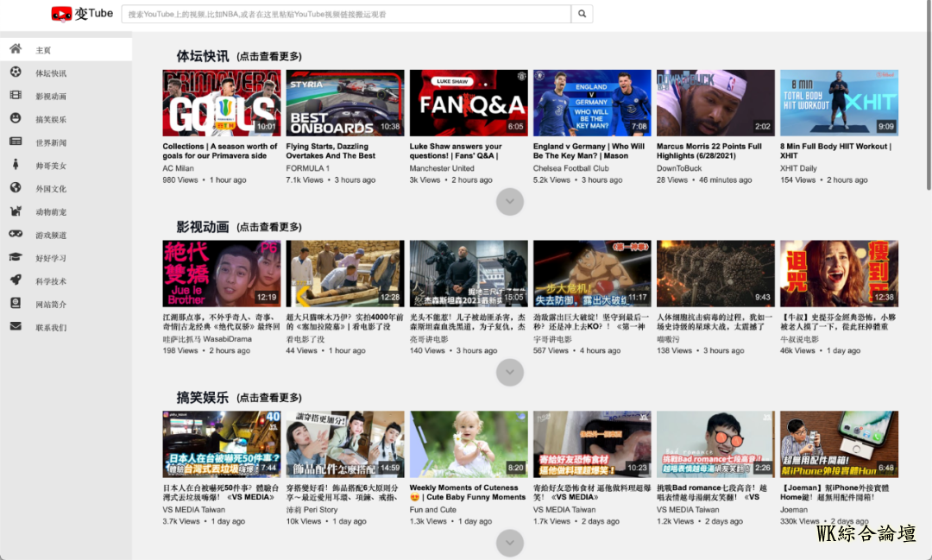Click the 'DownToBuck' channel name

point(679,168)
